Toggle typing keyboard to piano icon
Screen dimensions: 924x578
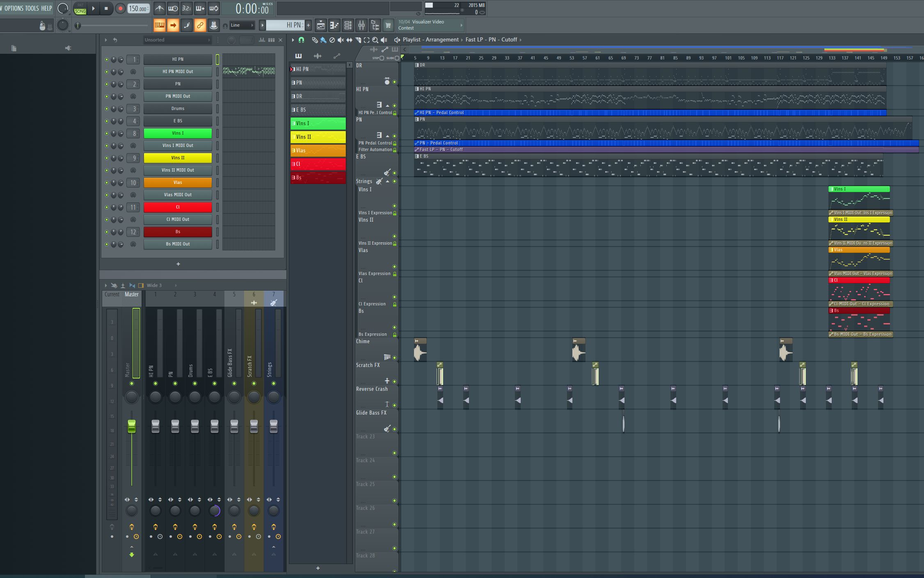tap(160, 25)
